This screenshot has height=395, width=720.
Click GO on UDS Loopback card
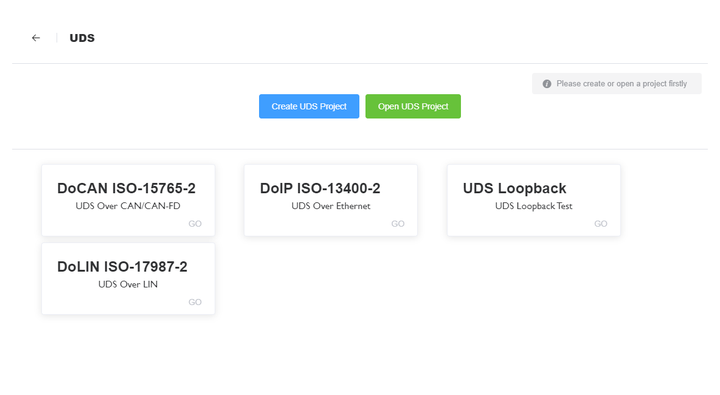[601, 224]
